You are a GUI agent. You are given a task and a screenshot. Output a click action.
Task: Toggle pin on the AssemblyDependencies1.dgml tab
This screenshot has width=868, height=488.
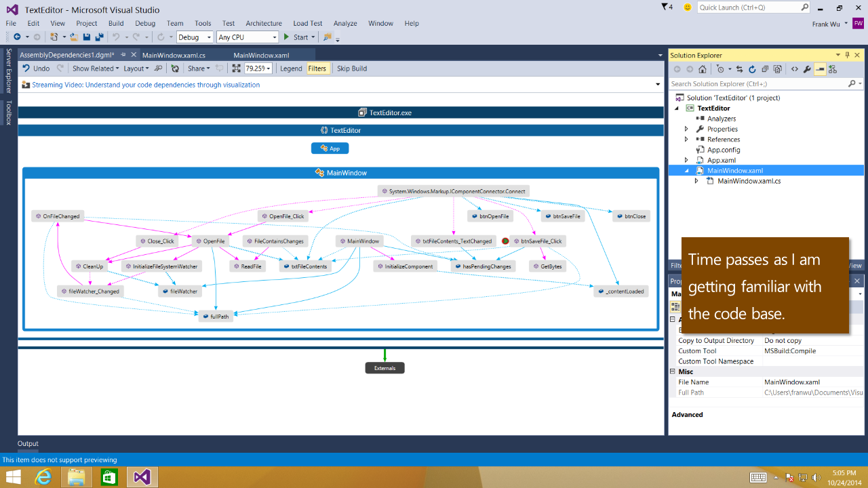coord(123,55)
